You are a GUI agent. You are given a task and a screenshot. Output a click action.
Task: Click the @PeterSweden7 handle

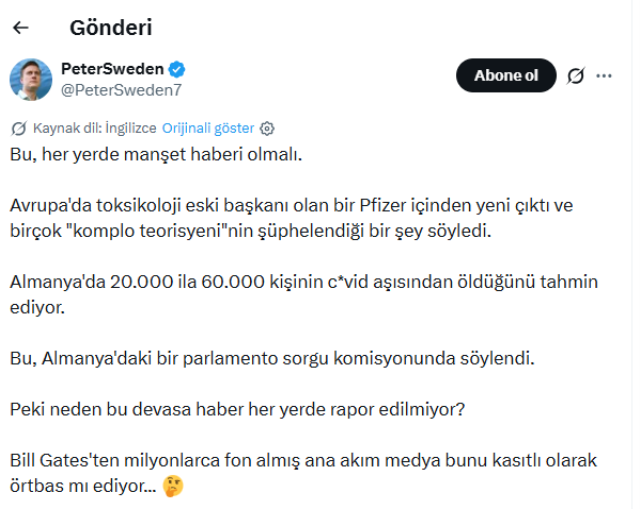[120, 88]
